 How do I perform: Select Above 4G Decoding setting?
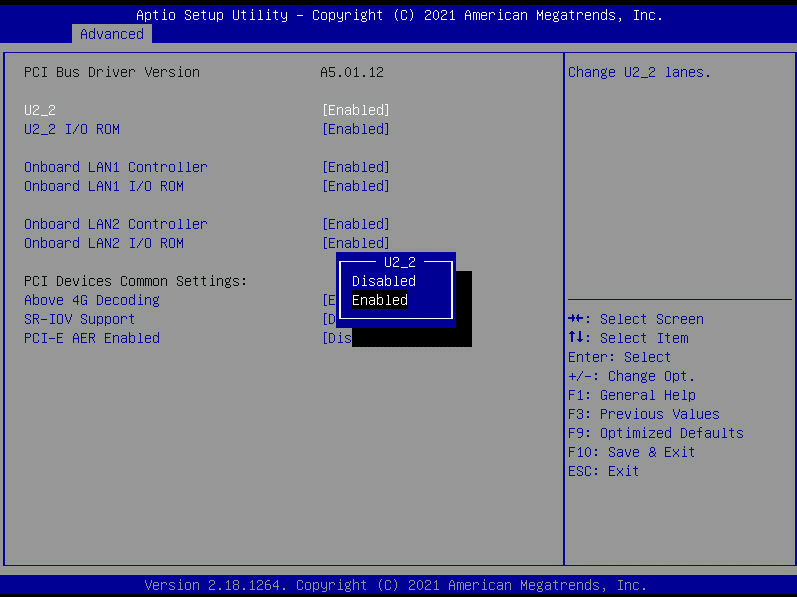pos(92,300)
